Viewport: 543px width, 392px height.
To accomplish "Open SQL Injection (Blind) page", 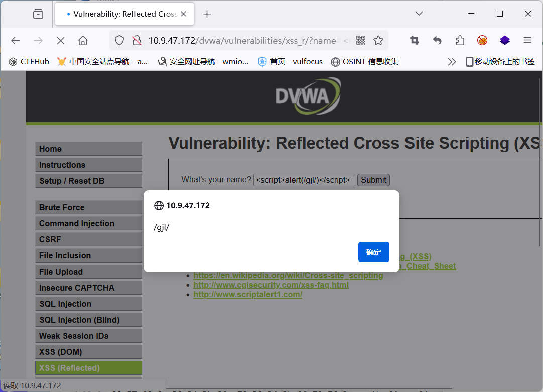I will tap(89, 320).
